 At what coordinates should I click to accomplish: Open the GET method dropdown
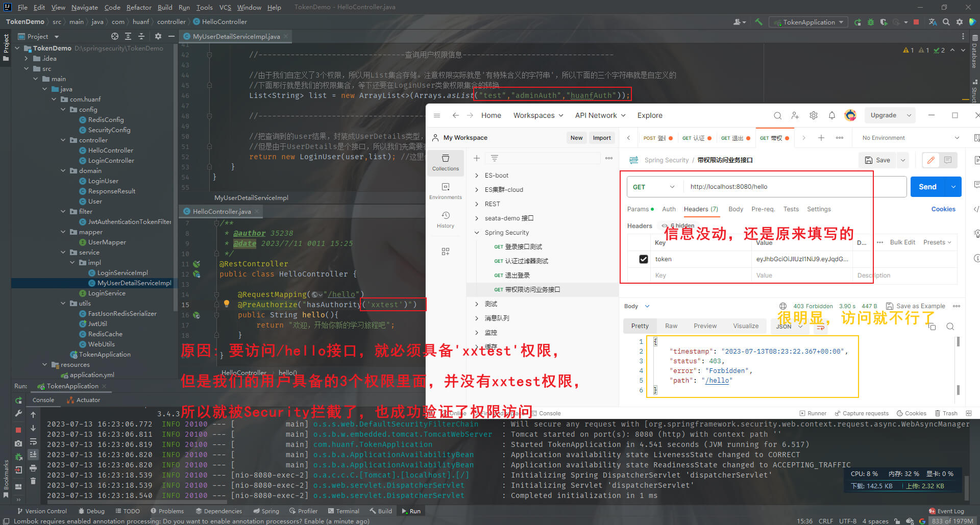coord(654,187)
